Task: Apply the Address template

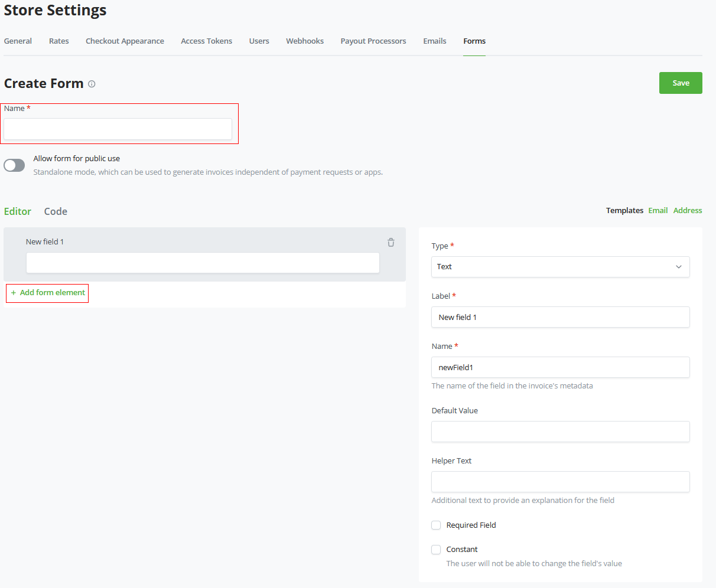Action: point(687,210)
